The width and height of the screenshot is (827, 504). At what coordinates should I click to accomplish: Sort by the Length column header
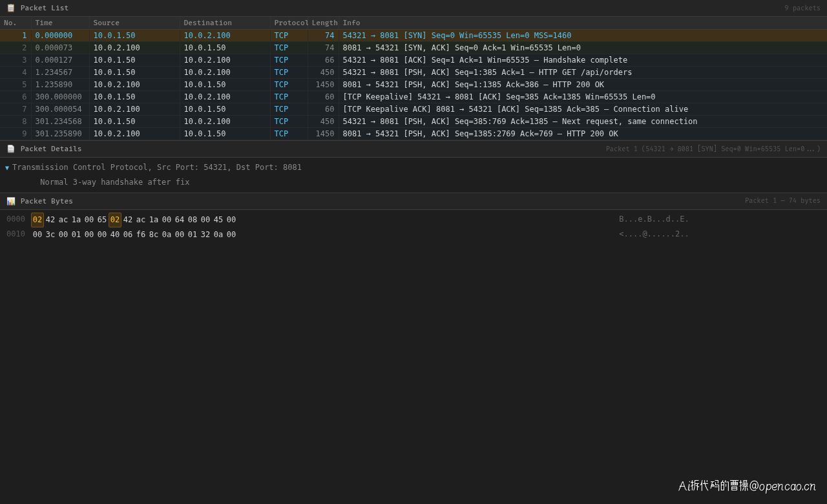point(325,23)
